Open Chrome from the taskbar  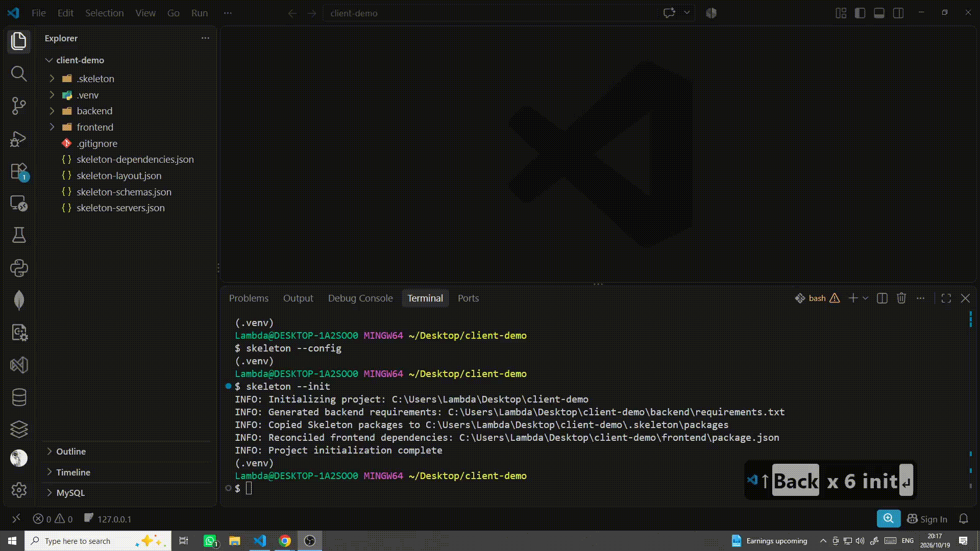285,541
